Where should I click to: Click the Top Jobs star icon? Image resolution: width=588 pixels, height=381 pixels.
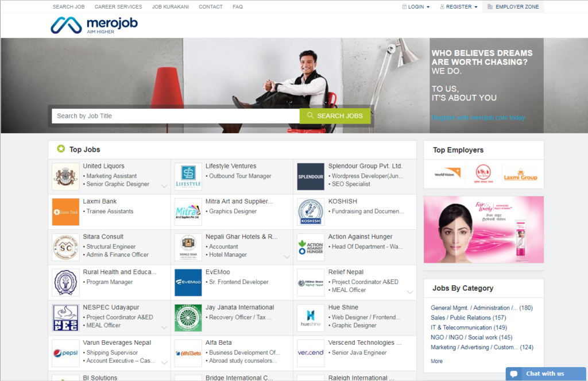(x=61, y=149)
